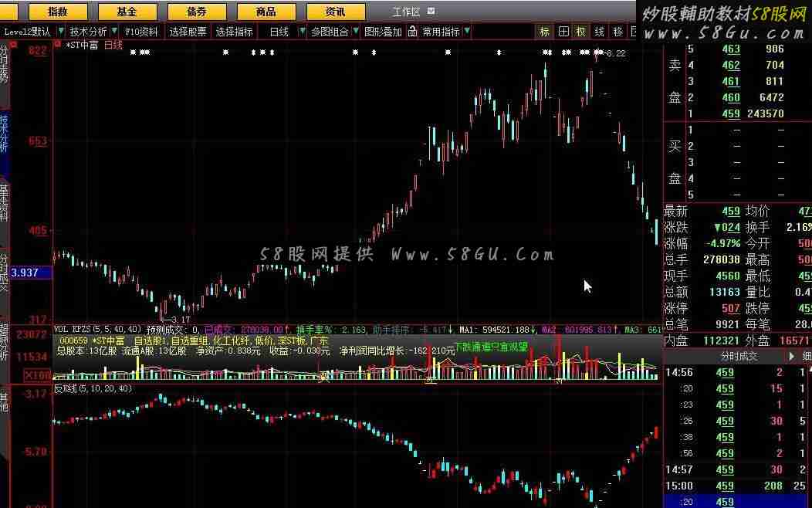This screenshot has height=508, width=812.
Task: Expand the 工作区 dropdown icon
Action: (431, 11)
